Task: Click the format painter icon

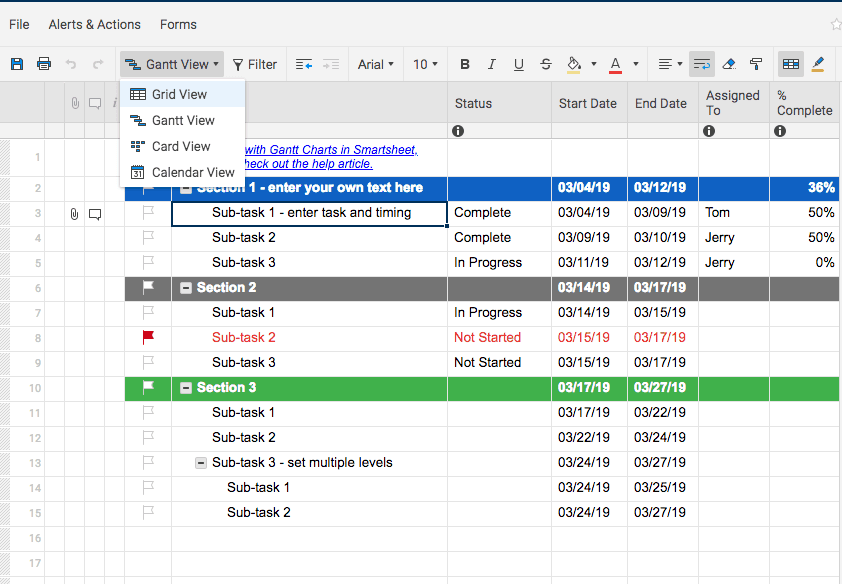Action: tap(756, 64)
